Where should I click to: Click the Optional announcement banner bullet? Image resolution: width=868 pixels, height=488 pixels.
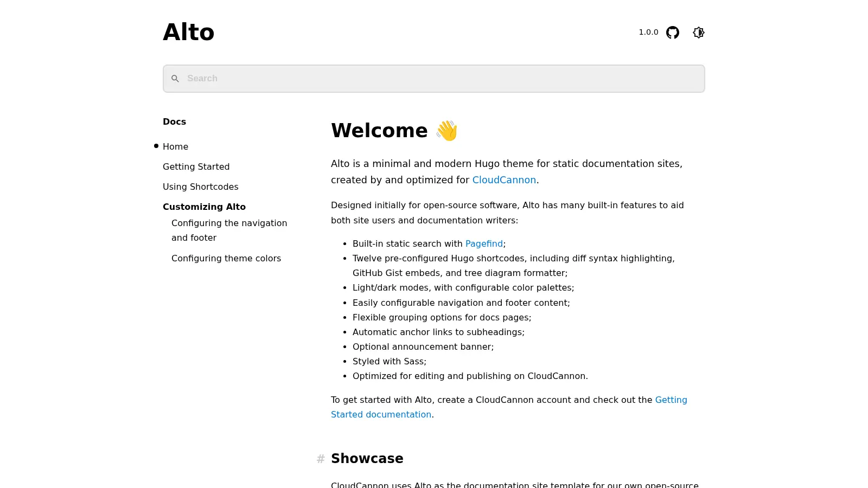click(x=423, y=346)
